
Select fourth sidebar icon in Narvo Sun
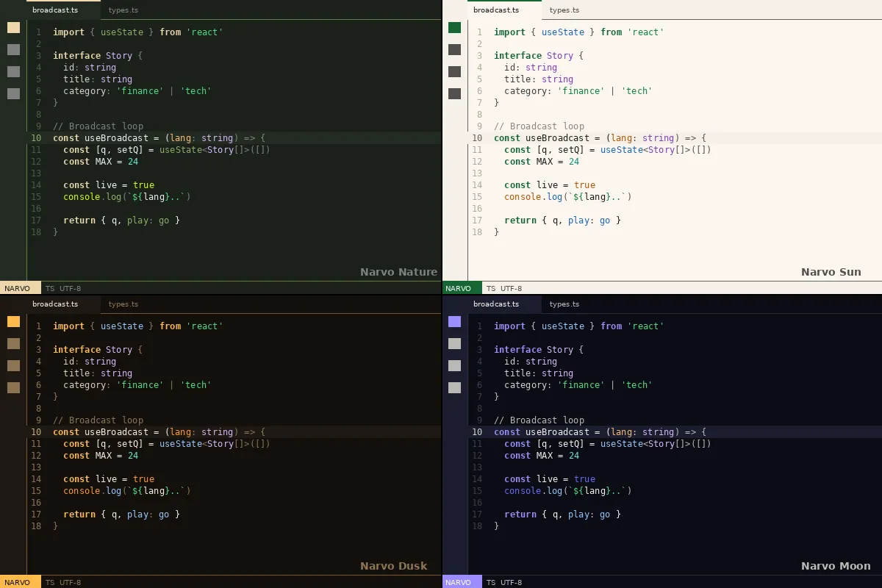[x=454, y=94]
